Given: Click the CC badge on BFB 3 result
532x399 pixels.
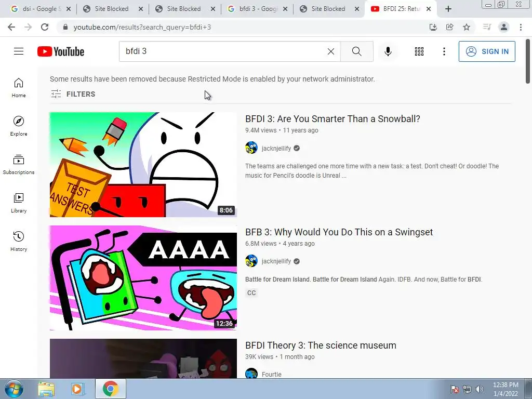Looking at the screenshot, I should (251, 293).
